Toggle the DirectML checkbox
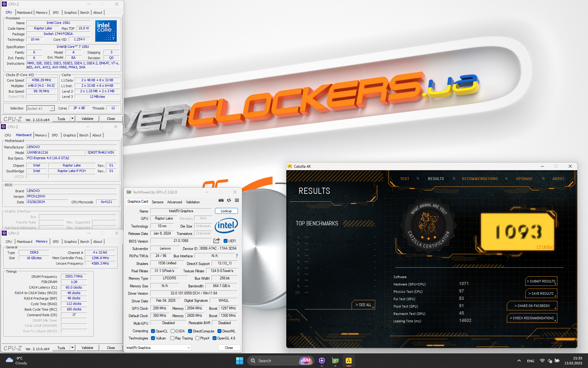This screenshot has width=588, height=368. (219, 331)
